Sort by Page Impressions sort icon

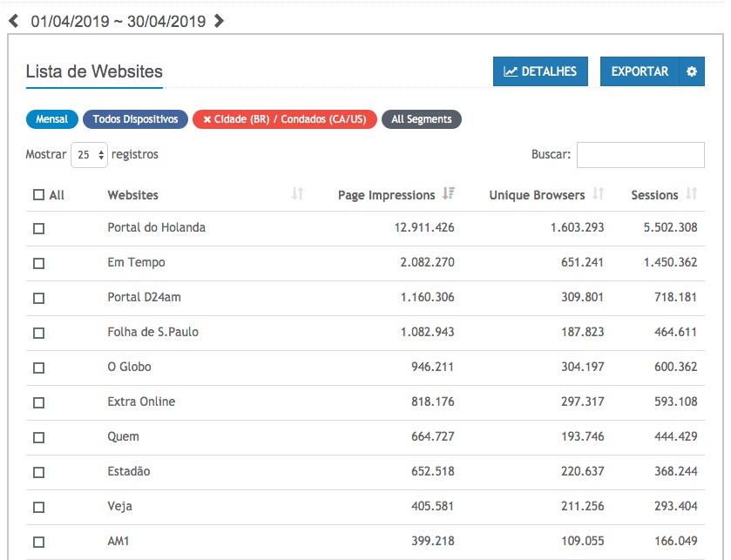coord(449,194)
